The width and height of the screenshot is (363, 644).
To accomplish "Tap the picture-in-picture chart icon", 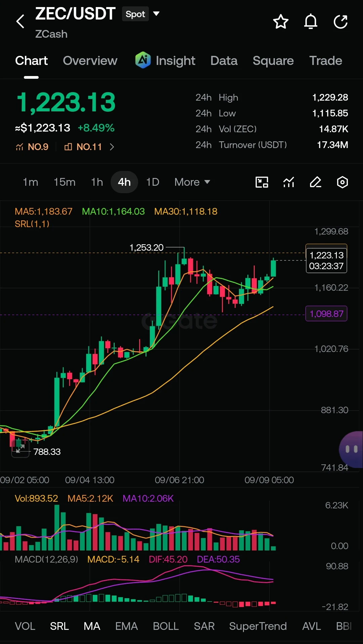I will coord(262,182).
